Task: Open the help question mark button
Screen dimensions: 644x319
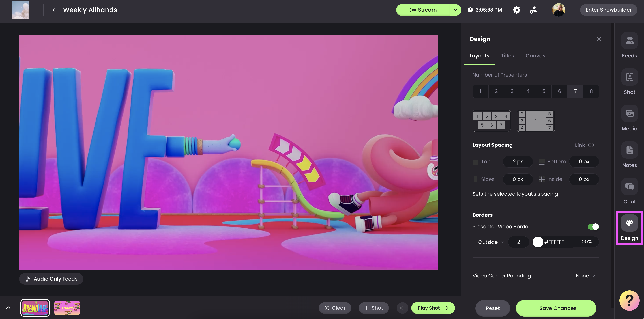Action: (x=629, y=300)
